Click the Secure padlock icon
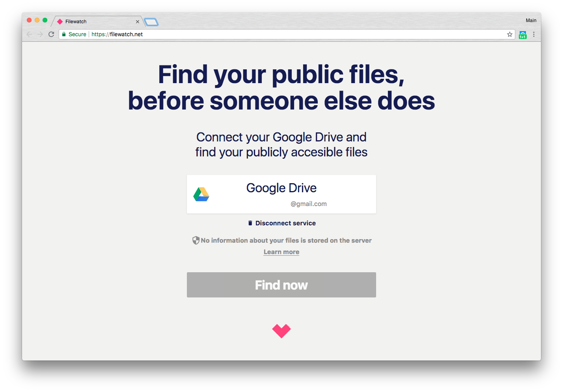This screenshot has width=563, height=392. click(x=64, y=34)
